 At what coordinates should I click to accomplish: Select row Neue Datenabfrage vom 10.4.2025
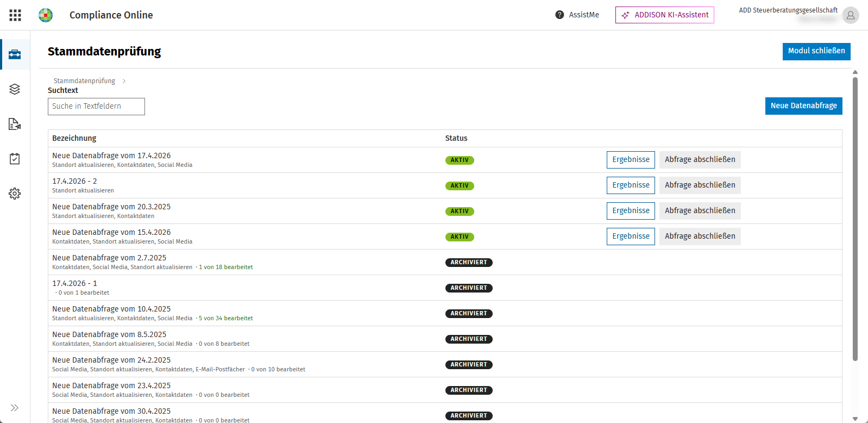(x=445, y=313)
